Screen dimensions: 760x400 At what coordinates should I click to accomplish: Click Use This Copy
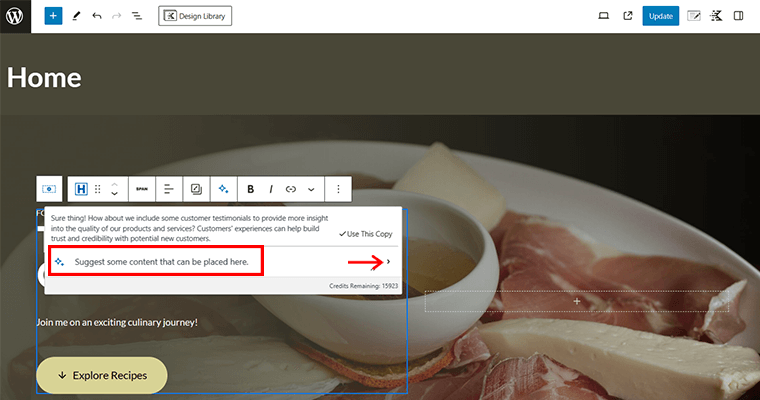tap(366, 234)
